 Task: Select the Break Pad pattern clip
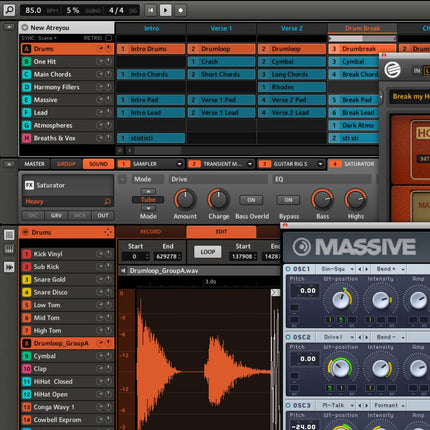click(354, 100)
